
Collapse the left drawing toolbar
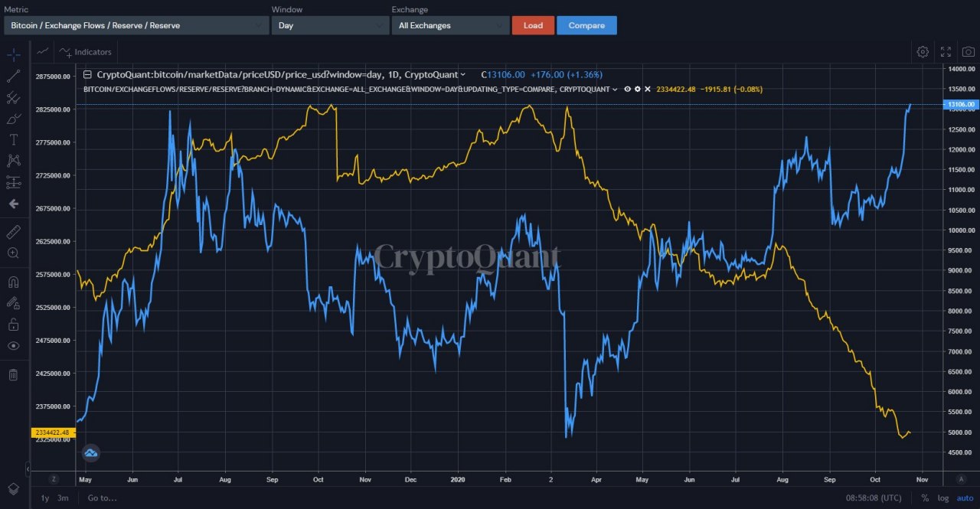point(28,468)
